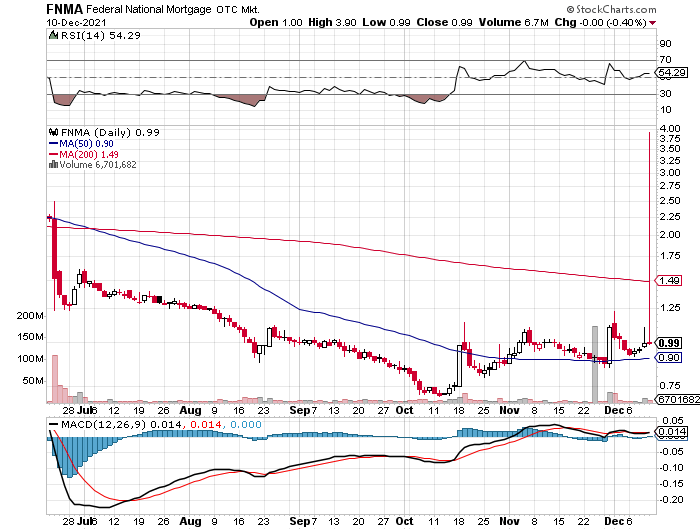Click the tallest pink volume bar in late June
Viewport: 700px width, 530px height.
[x=55, y=379]
